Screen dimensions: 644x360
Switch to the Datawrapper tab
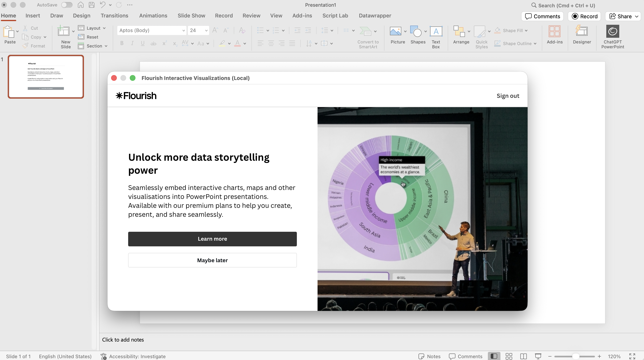pyautogui.click(x=375, y=15)
